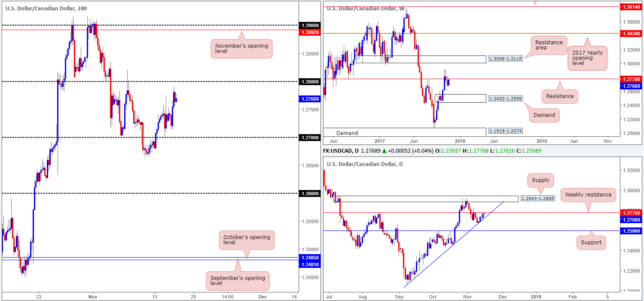Click the 1.1919-1.2074 zone label
Screen dimensions: 644x301
(x=505, y=131)
